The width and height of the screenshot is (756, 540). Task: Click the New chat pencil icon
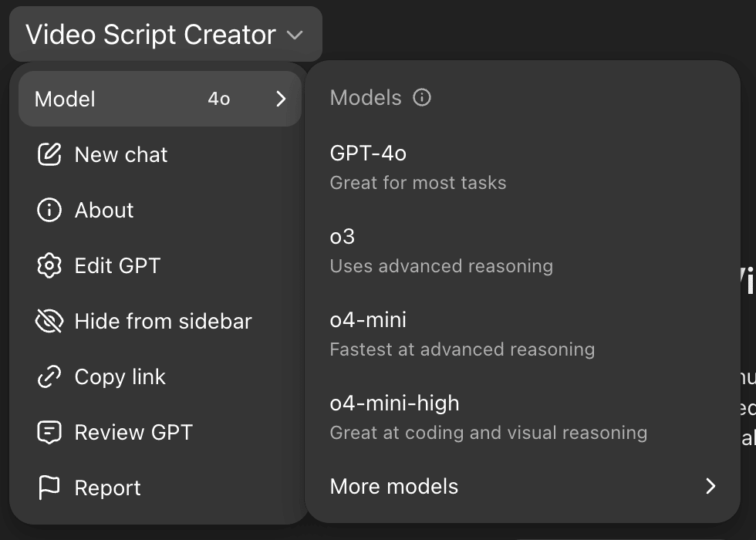pos(49,155)
